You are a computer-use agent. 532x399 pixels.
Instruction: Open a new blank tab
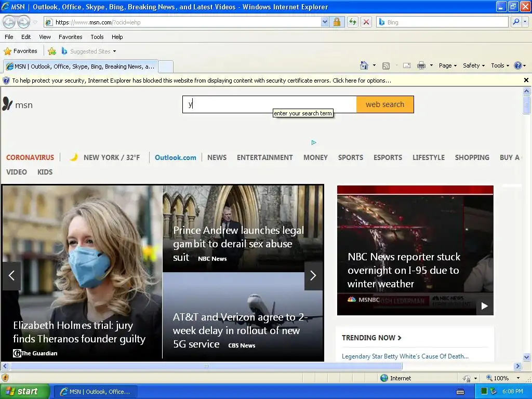[166, 66]
